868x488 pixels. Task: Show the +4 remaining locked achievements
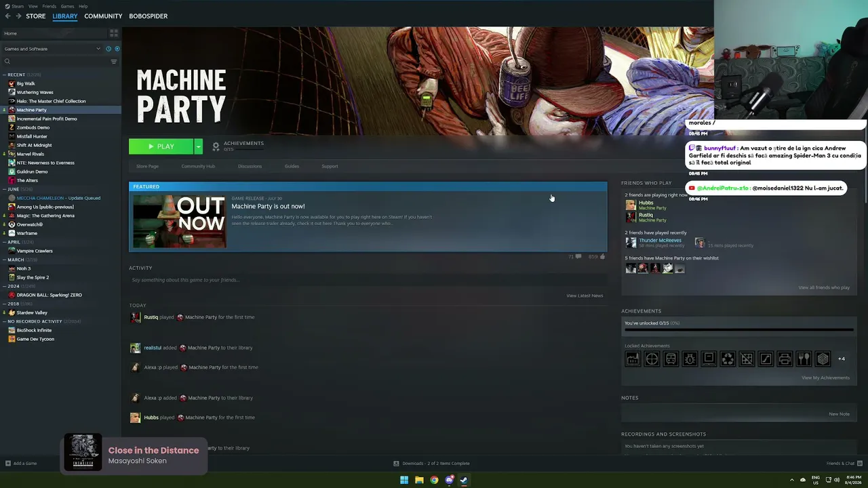[x=842, y=359]
